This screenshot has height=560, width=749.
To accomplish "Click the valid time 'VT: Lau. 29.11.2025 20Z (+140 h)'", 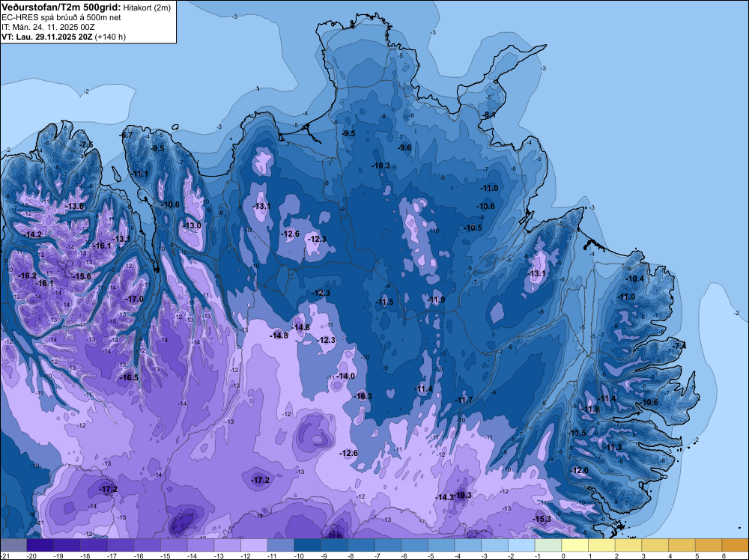I will tap(64, 37).
